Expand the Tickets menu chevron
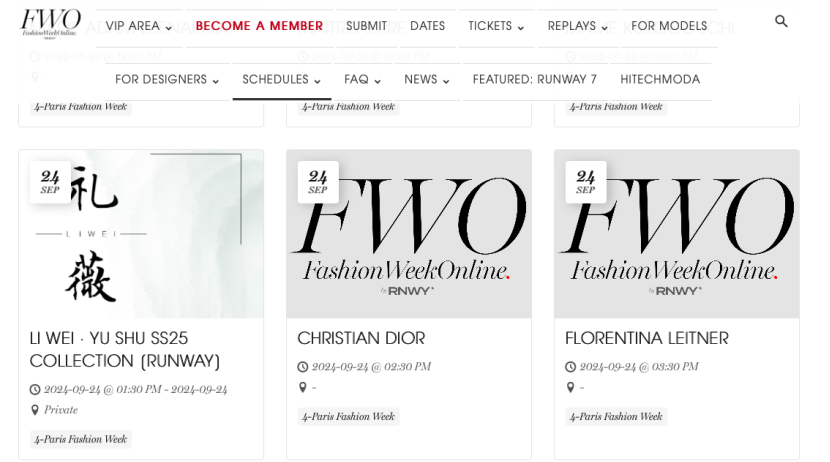Viewport: 830px width, 462px height. tap(521, 28)
